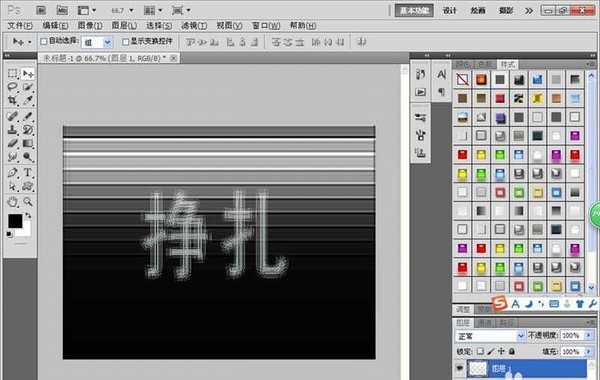Launch Bridge from the application bar
600x380 pixels.
point(41,10)
